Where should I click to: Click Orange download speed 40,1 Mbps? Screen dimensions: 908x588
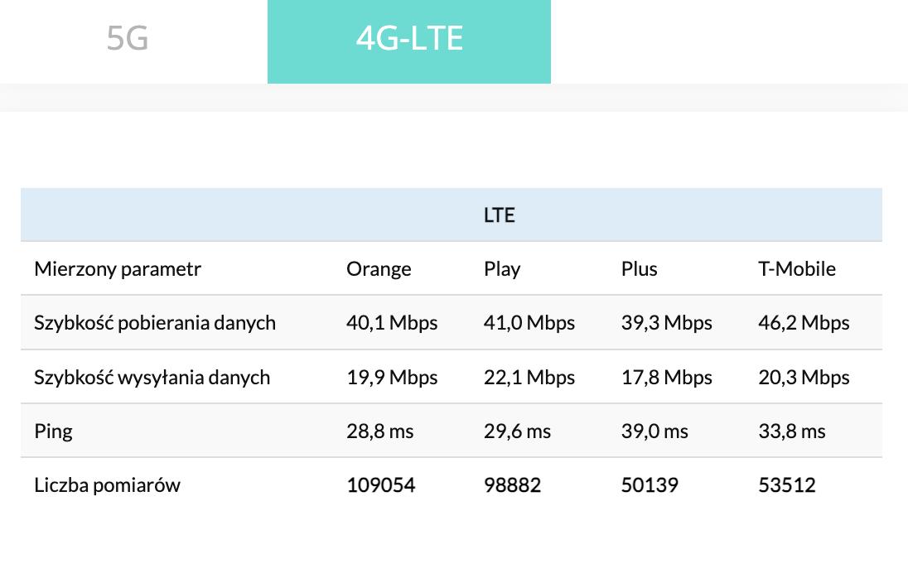(392, 323)
